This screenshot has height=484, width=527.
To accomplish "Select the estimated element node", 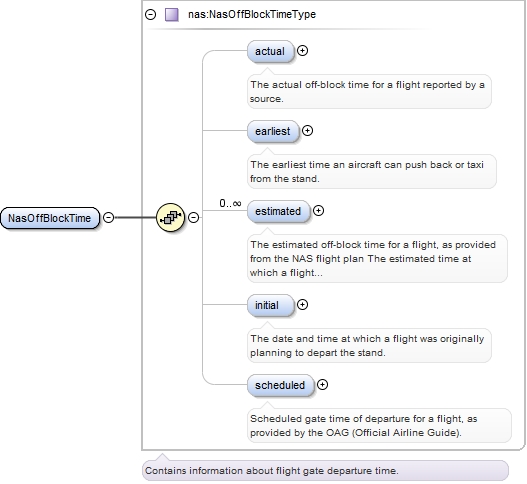I will tap(278, 211).
